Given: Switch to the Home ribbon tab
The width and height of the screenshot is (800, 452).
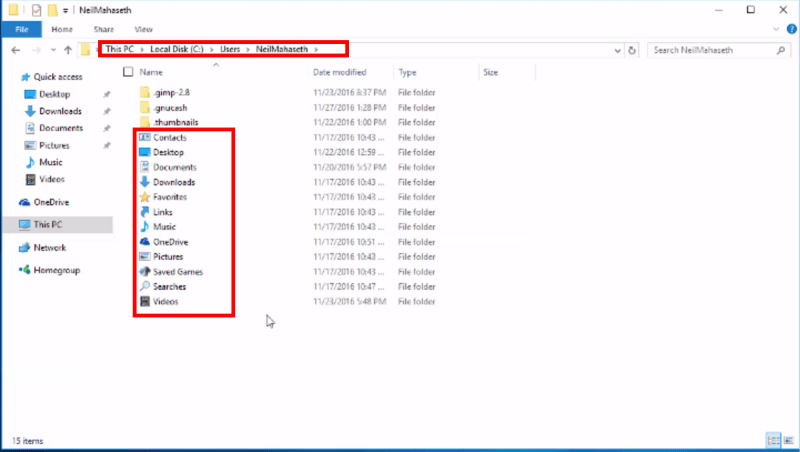Looking at the screenshot, I should (x=62, y=29).
